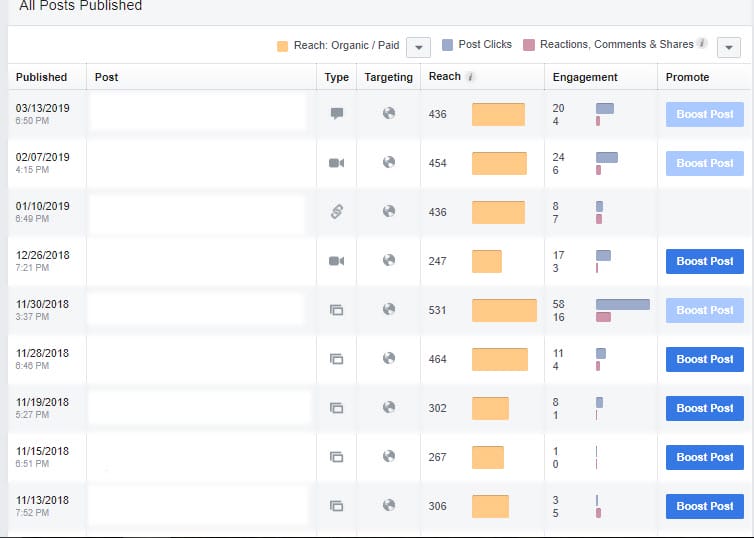Click the public targeting globe for 11/28/2018 post
The height and width of the screenshot is (538, 754).
(389, 359)
